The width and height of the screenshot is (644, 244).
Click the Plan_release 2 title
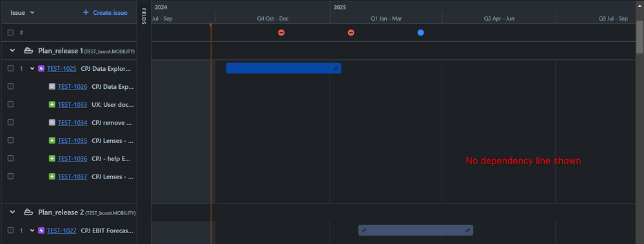click(61, 212)
